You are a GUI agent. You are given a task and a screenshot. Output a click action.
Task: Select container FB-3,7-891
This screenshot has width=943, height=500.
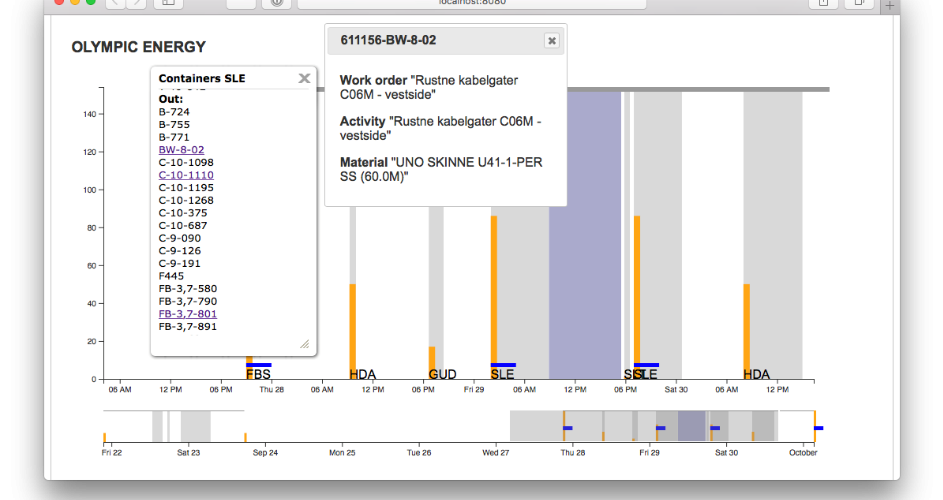[x=188, y=327]
